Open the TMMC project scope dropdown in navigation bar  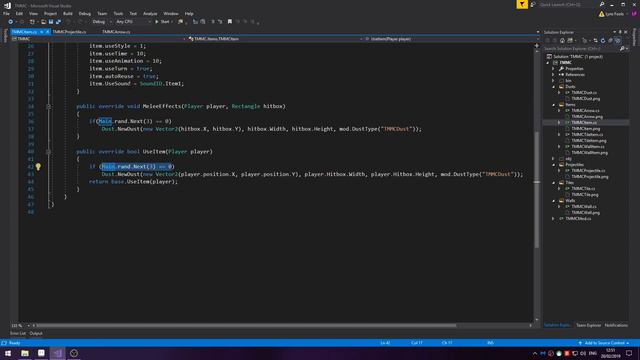pos(98,39)
